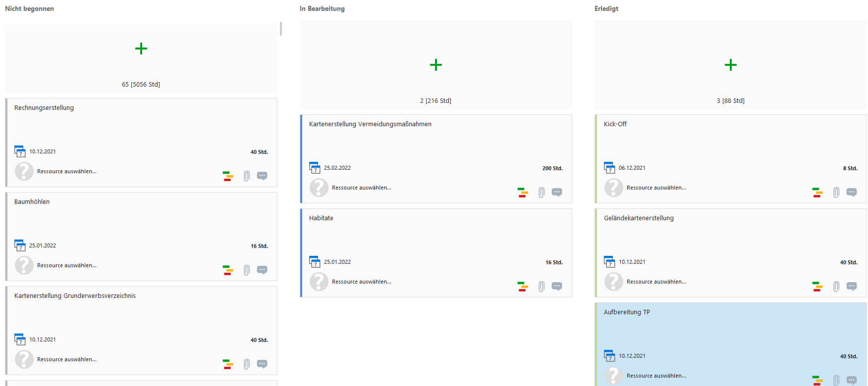This screenshot has height=386, width=868.
Task: Open calendar icon on Habitate card
Action: [x=315, y=262]
